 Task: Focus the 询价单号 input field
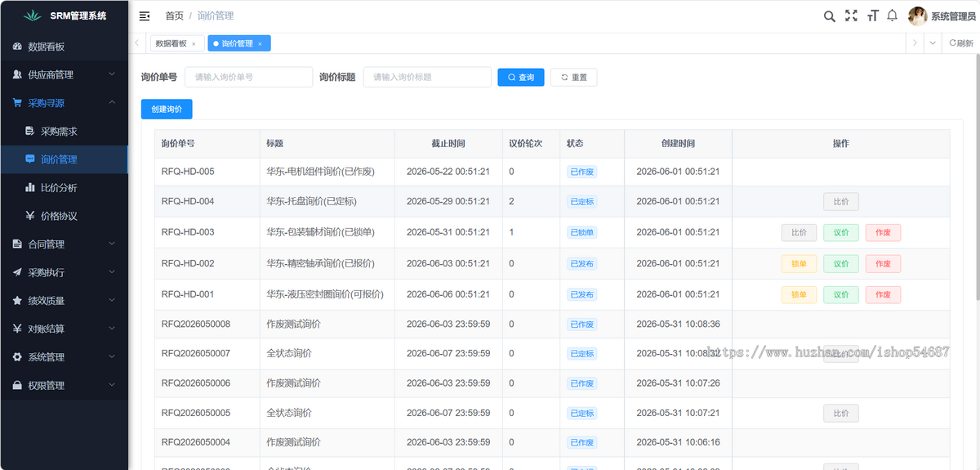[x=249, y=77]
